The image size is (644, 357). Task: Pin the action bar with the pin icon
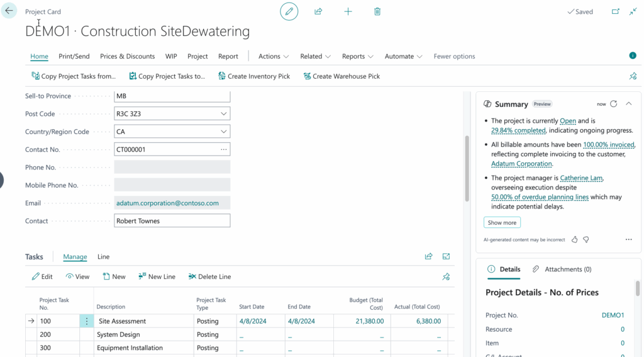pos(633,76)
